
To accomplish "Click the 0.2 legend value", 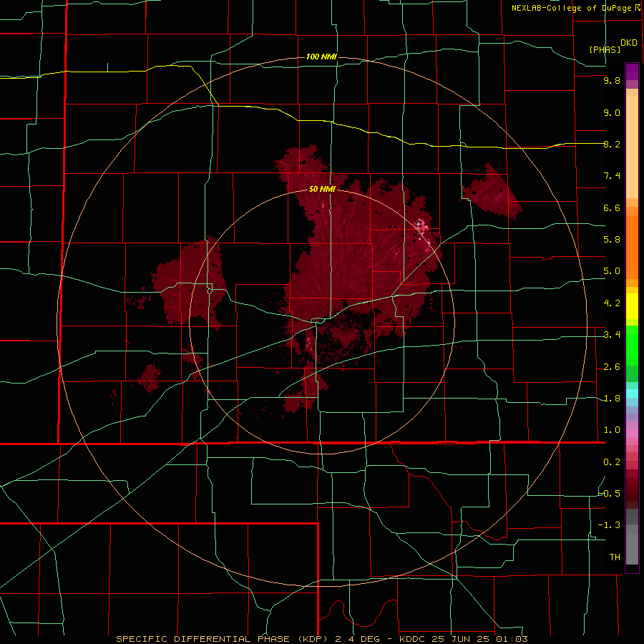I will click(612, 462).
